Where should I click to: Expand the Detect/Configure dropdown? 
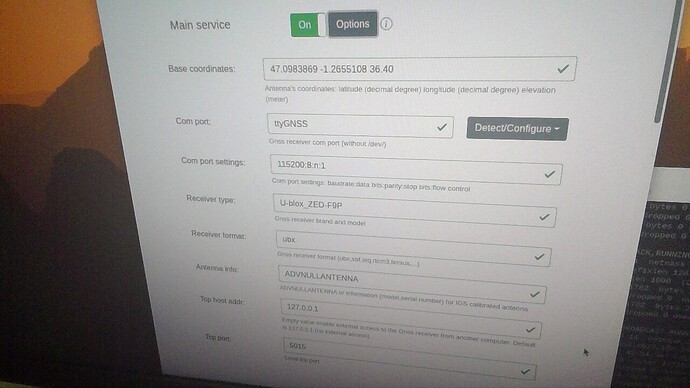[x=517, y=129]
